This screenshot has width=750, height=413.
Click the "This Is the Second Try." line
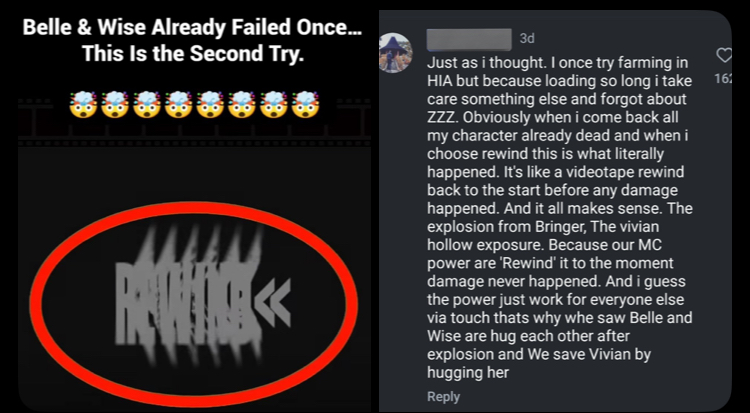point(193,54)
